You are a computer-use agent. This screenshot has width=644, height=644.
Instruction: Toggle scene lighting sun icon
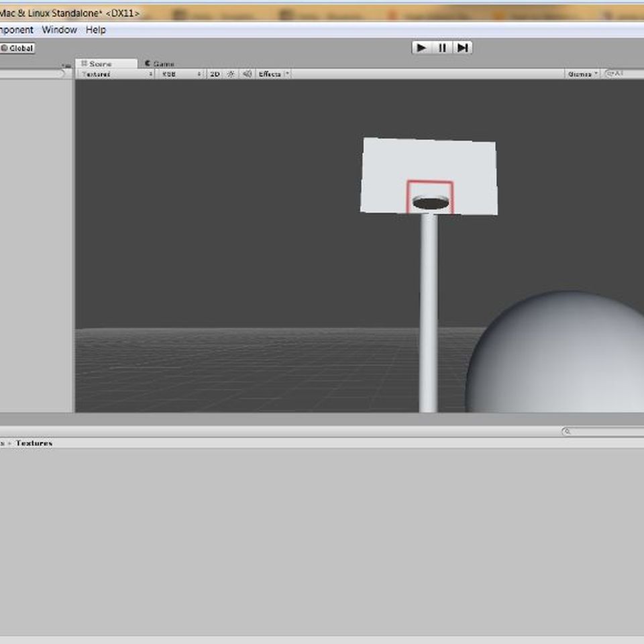point(231,74)
